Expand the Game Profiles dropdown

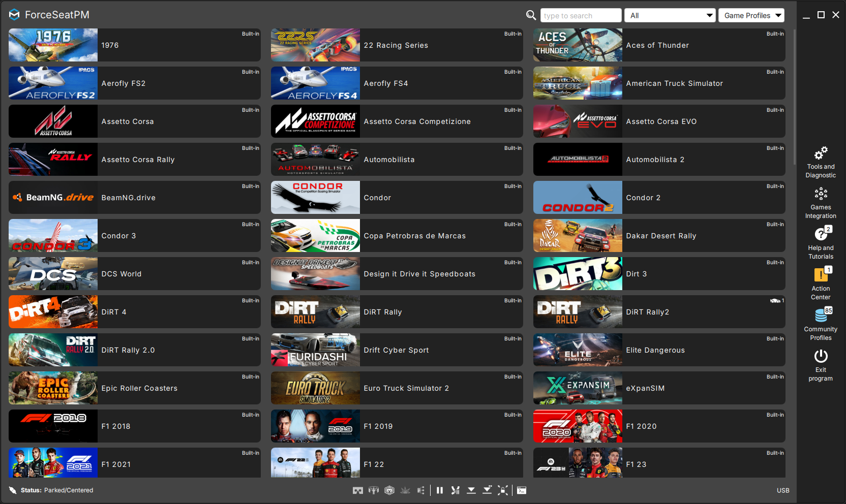pyautogui.click(x=751, y=15)
